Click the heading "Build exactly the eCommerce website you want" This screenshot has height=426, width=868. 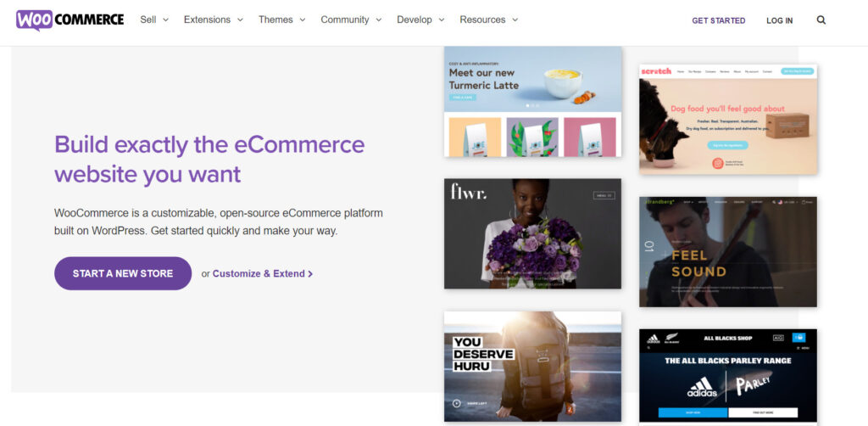[x=209, y=159]
